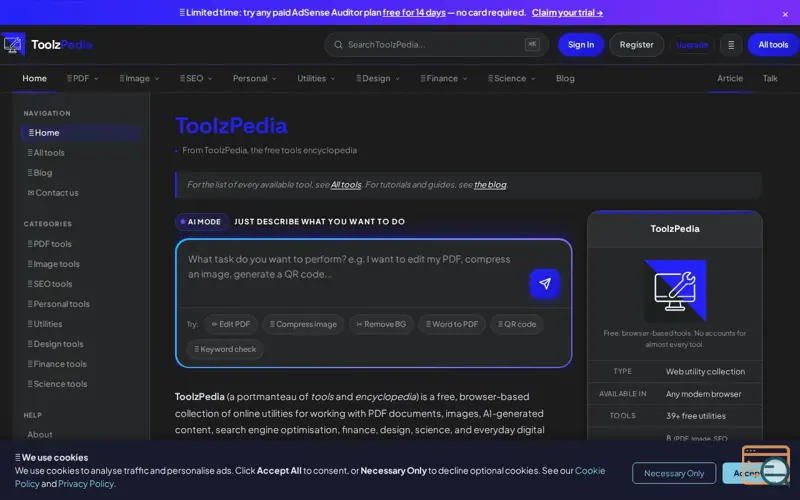Click 'free for 14 days' banner link
The height and width of the screenshot is (500, 800).
point(414,13)
